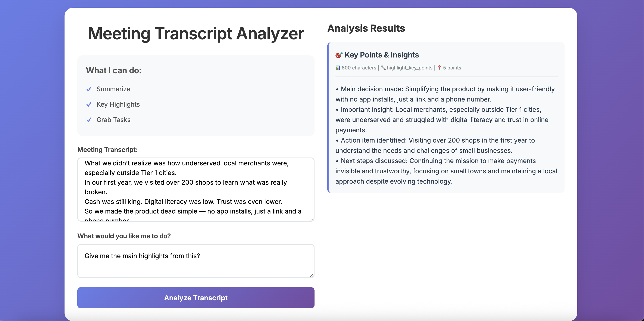
Task: Click the resize handle of the Meeting Transcript box
Action: pyautogui.click(x=312, y=219)
